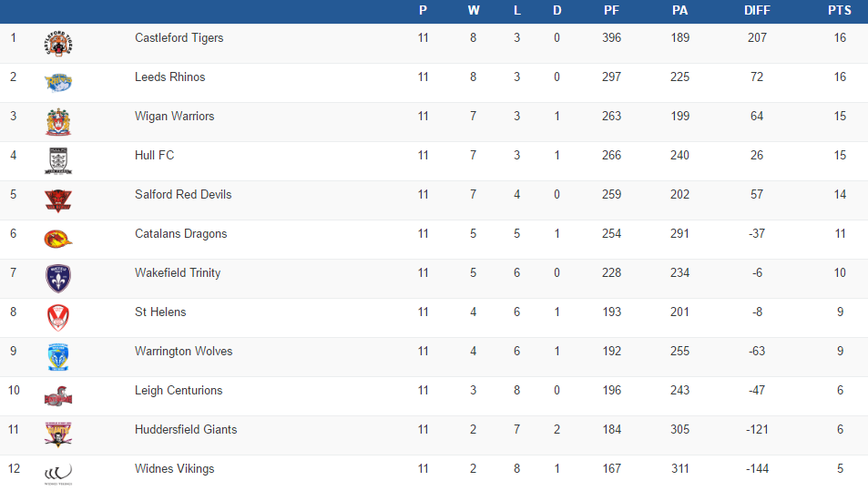Open the Leigh Centurions logo

58,395
